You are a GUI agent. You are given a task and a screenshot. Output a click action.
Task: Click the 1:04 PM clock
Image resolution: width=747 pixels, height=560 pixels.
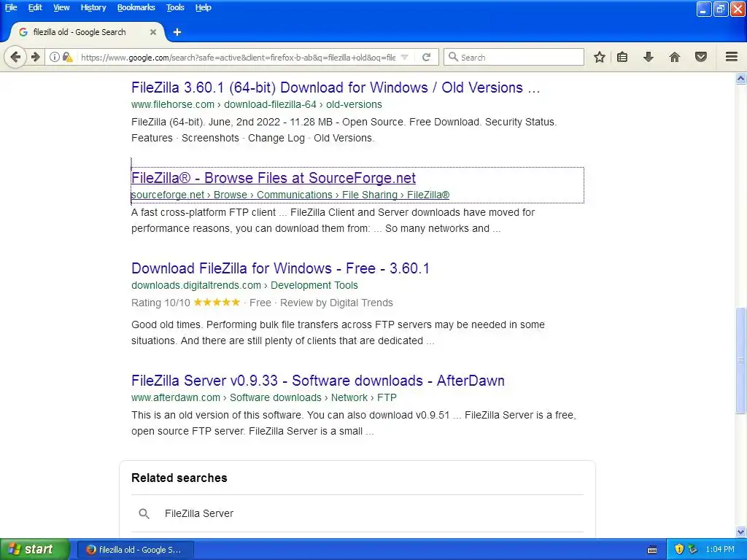pos(720,550)
